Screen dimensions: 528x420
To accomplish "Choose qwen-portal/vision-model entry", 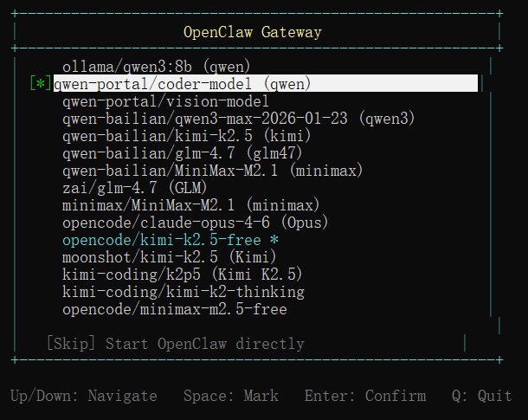I will pyautogui.click(x=165, y=101).
